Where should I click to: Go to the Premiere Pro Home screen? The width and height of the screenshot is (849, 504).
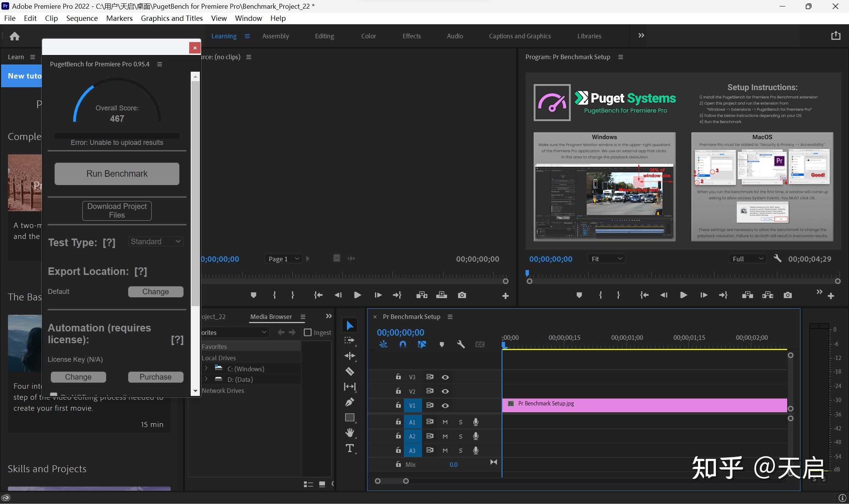pyautogui.click(x=14, y=36)
